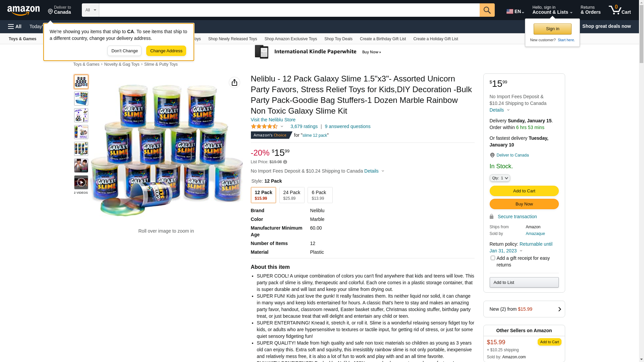Click the share icon on product image
The image size is (644, 362).
click(234, 82)
